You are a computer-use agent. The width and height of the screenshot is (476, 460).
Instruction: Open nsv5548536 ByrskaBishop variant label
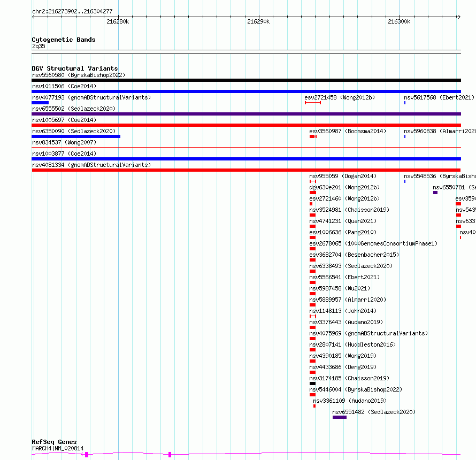[x=440, y=176]
